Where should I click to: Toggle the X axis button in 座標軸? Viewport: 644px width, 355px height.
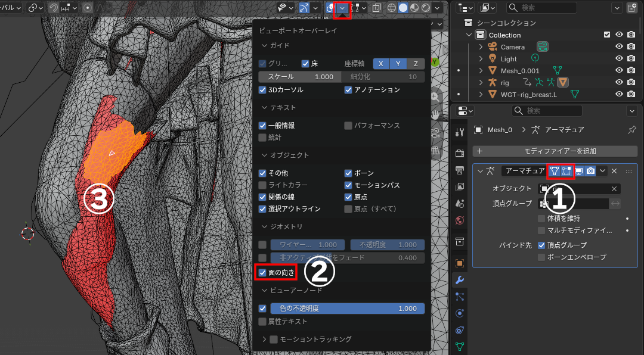(x=380, y=64)
